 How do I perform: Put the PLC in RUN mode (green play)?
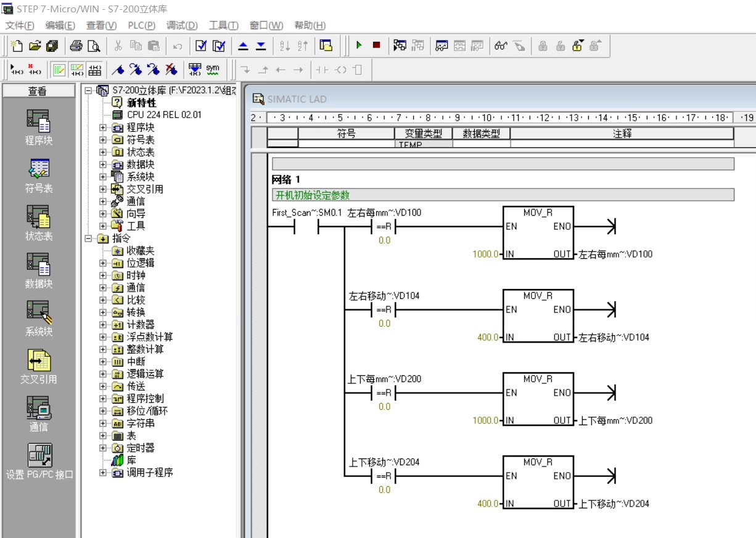(359, 46)
